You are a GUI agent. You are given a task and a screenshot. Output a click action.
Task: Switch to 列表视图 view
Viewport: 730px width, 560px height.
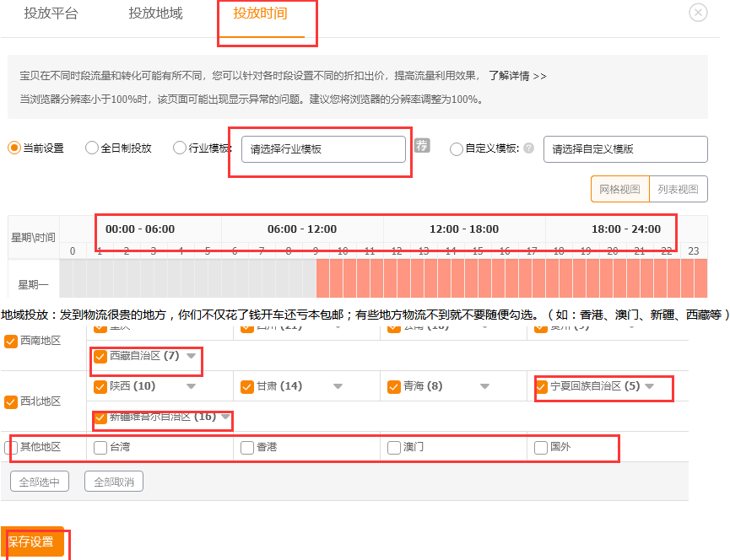click(x=679, y=189)
